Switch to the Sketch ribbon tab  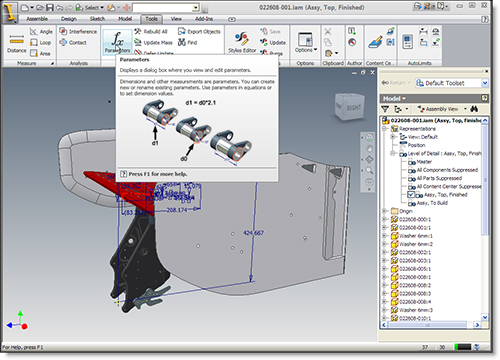click(97, 19)
